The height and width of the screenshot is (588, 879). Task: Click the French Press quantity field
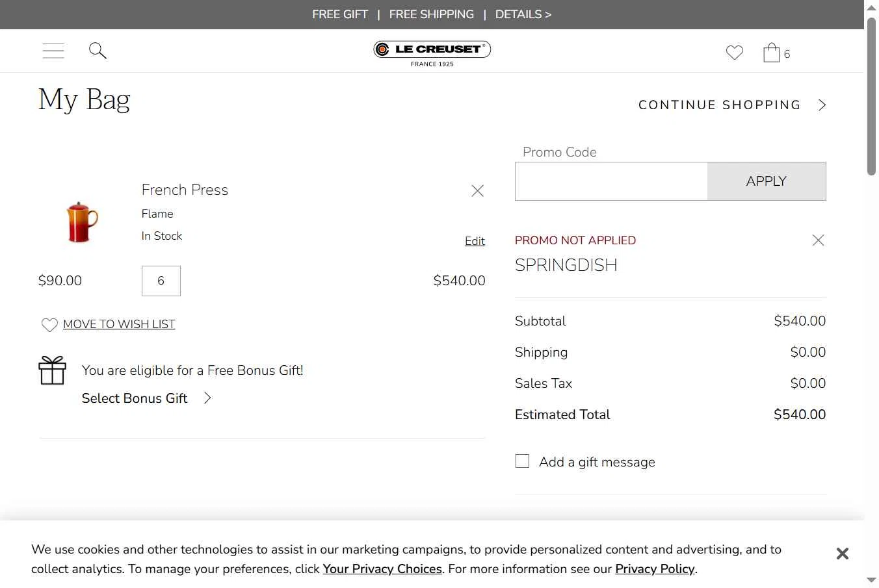161,281
